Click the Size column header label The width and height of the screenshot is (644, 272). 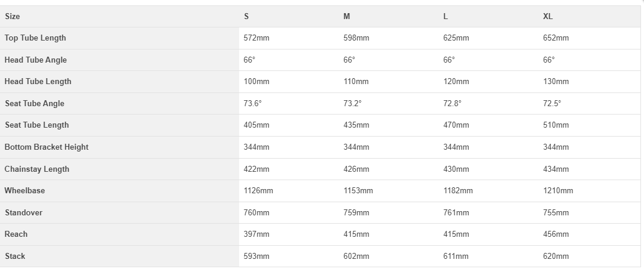12,17
